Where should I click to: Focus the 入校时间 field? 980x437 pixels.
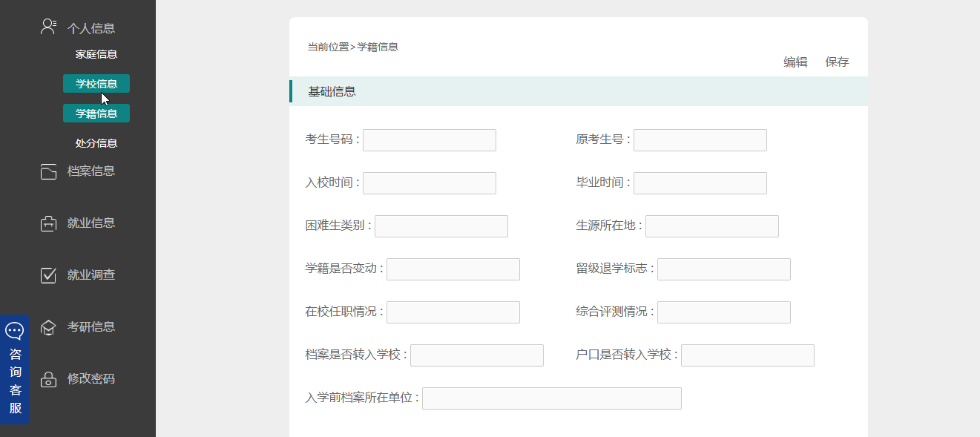(x=429, y=183)
